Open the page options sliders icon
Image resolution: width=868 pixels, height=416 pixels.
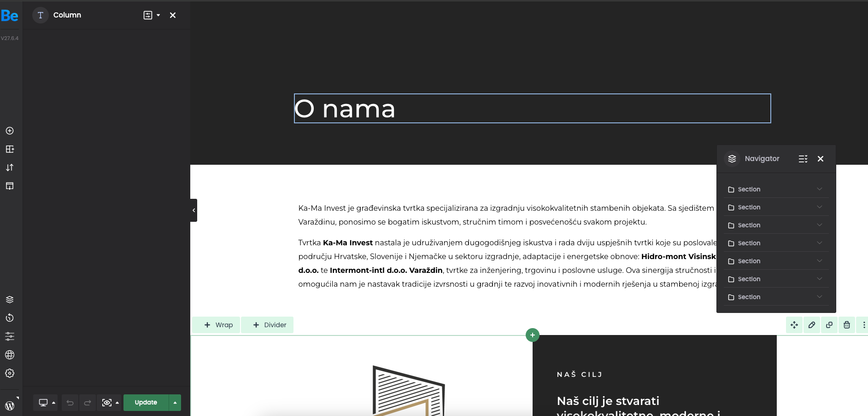coord(10,336)
